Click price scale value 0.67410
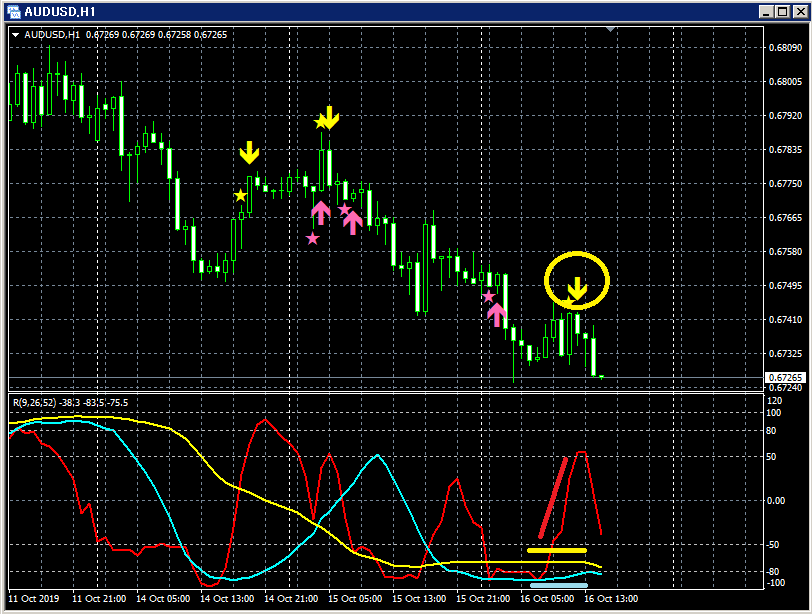812x614 pixels. (785, 319)
